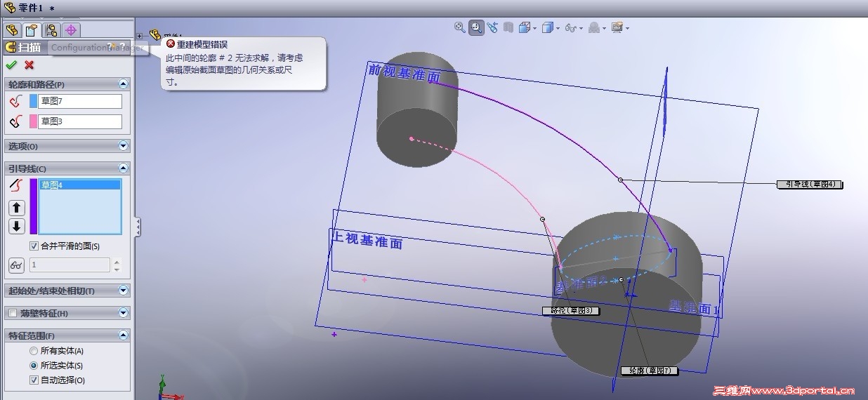Click the section number field
Screen dimensions: 868x400
pyautogui.click(x=69, y=265)
